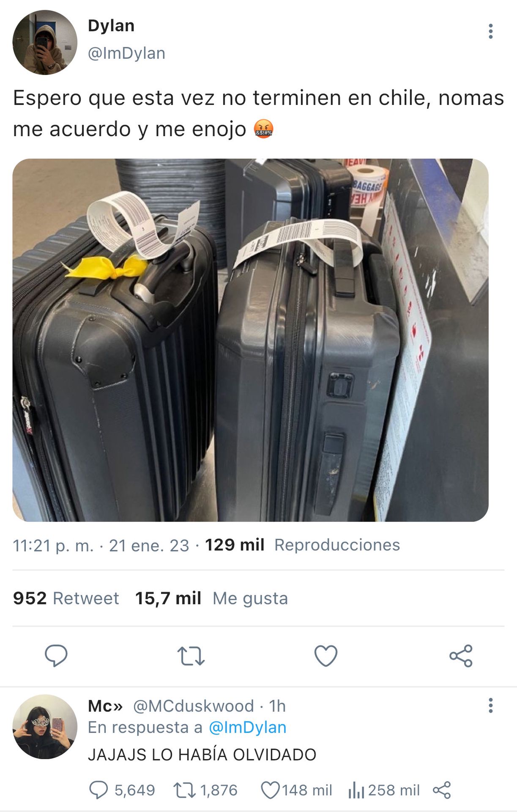
Task: Share the Mc» reply via share icon
Action: tap(442, 790)
